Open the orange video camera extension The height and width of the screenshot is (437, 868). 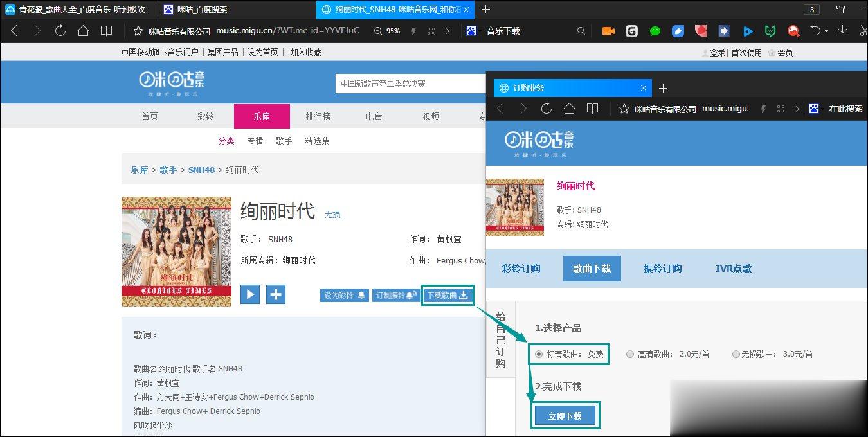(608, 31)
